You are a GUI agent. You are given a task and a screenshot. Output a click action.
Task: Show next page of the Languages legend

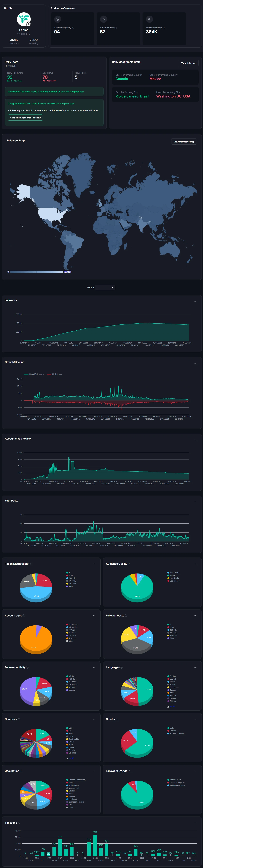coord(174,707)
